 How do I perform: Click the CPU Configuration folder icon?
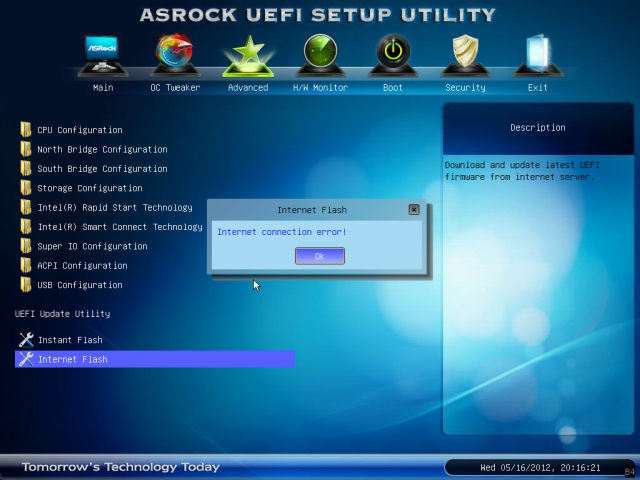[x=26, y=129]
